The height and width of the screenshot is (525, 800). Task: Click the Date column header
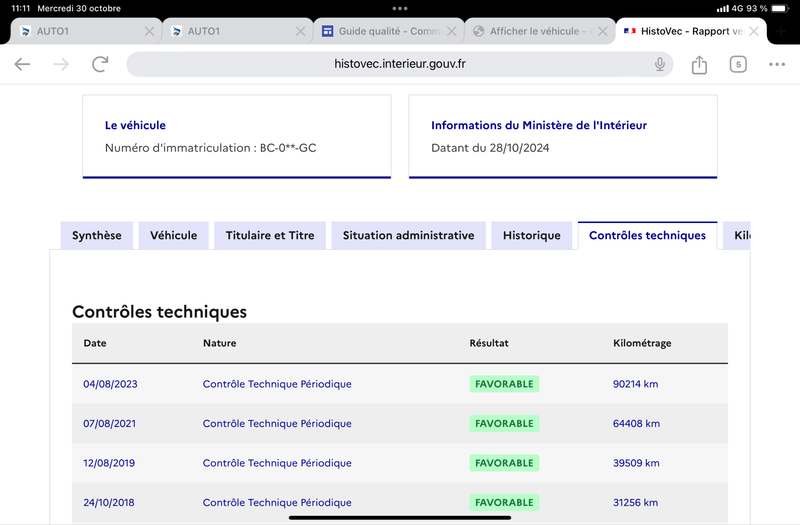(95, 343)
